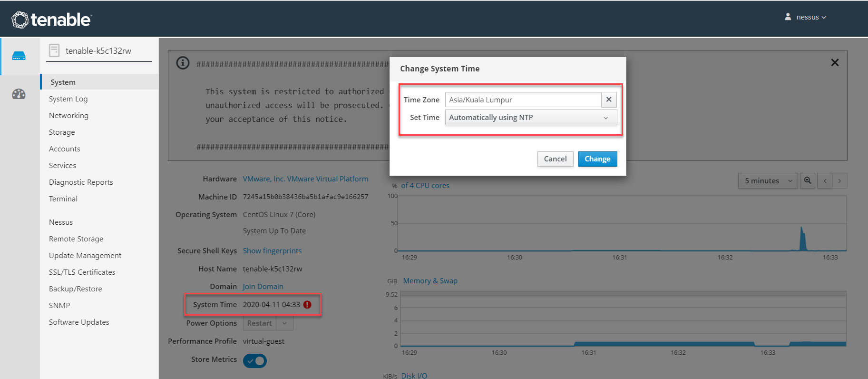The image size is (868, 379).
Task: Dismiss the banner with the X icon
Action: (x=835, y=62)
